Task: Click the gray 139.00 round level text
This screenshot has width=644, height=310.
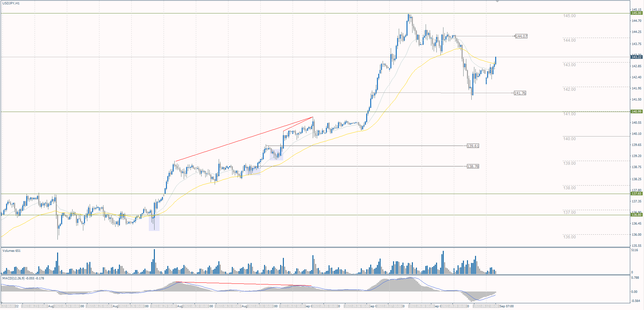Action: (x=569, y=163)
